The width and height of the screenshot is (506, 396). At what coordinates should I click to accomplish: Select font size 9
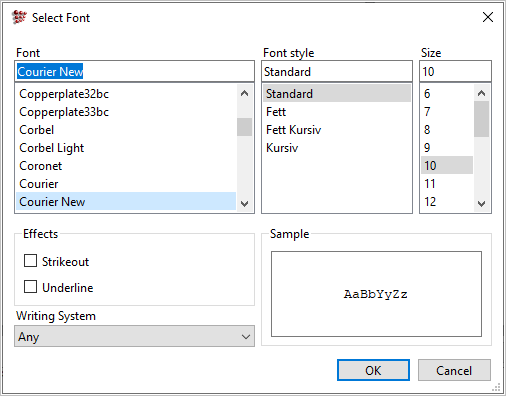[x=447, y=148]
